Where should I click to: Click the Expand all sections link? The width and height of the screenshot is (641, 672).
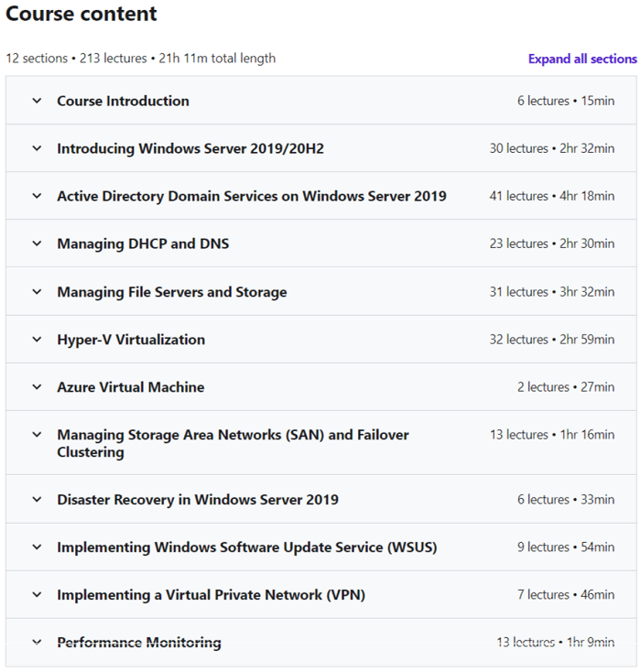(581, 59)
